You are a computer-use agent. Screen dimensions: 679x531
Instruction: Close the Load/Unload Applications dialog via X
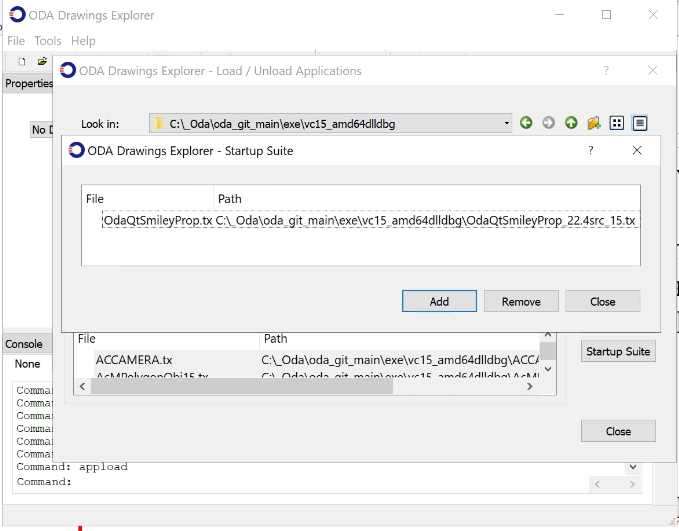(x=652, y=70)
